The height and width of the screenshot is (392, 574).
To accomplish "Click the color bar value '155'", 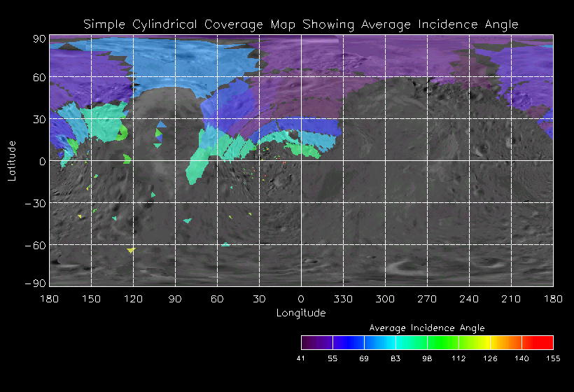I will 553,358.
